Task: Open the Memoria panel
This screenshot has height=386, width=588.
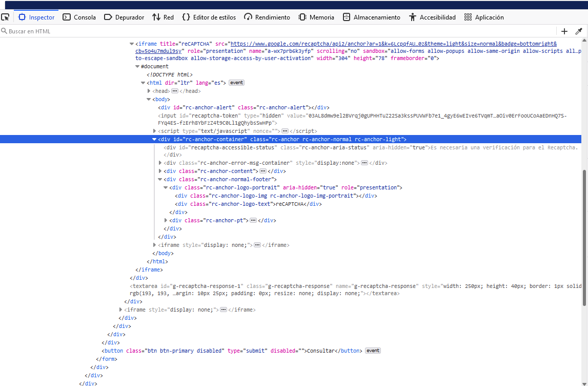Action: pyautogui.click(x=316, y=17)
